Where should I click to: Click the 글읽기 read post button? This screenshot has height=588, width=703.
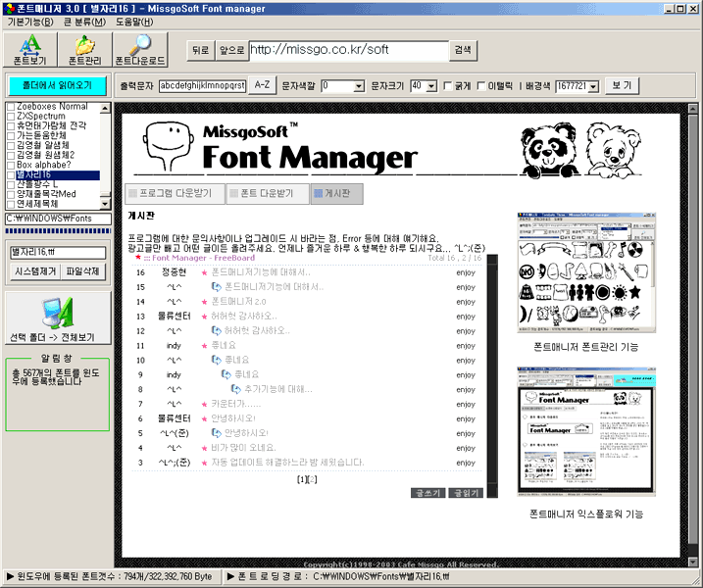pos(466,493)
